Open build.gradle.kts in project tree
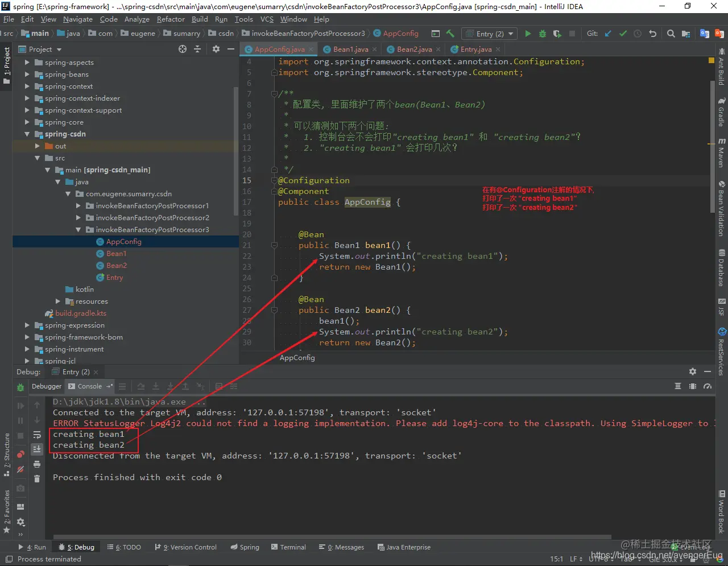 pos(80,313)
